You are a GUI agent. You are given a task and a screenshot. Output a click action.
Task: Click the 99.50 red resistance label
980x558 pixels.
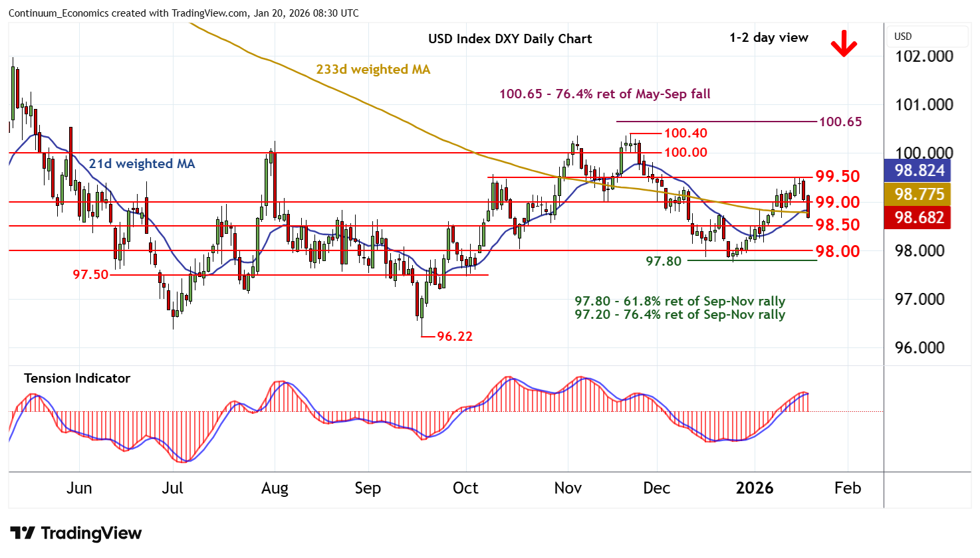(838, 176)
